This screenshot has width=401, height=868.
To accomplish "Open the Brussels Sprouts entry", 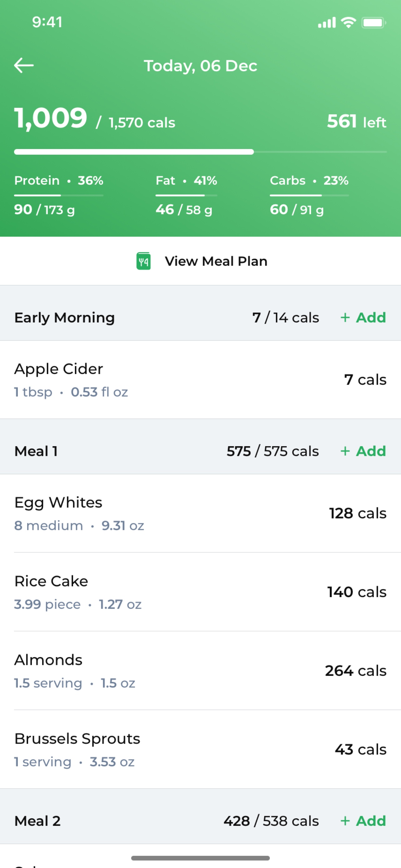I will point(200,749).
